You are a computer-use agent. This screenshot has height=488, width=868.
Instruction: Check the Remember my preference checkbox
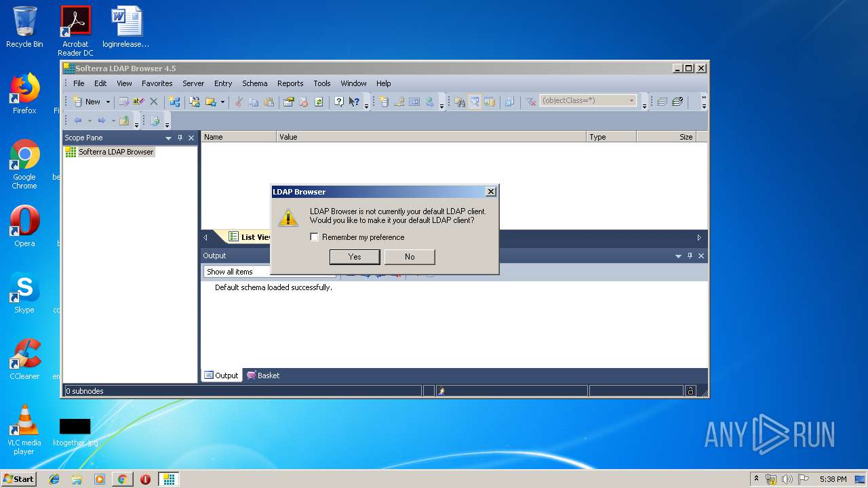coord(314,237)
